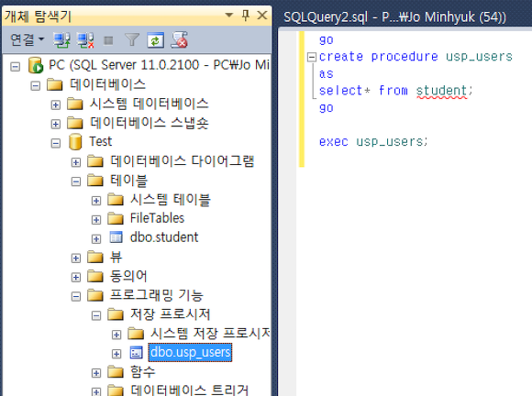Collapse the PC SQL Server node

16,66
